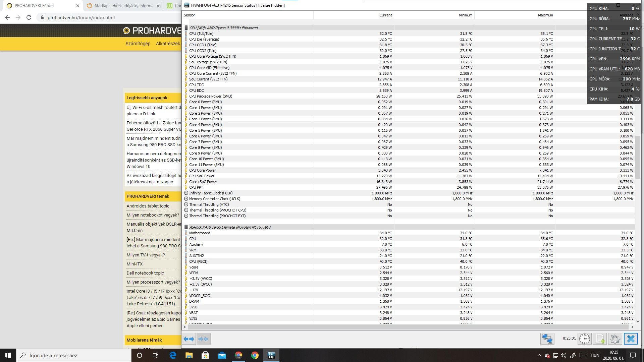The image size is (644, 362).
Task: Switch to HWiNFO taskbar icon
Action: (x=271, y=355)
